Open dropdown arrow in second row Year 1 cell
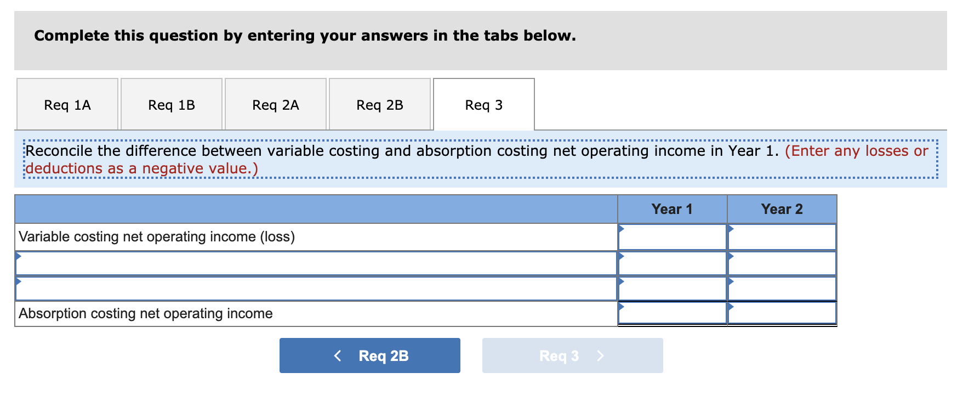The height and width of the screenshot is (395, 980). pos(622,255)
